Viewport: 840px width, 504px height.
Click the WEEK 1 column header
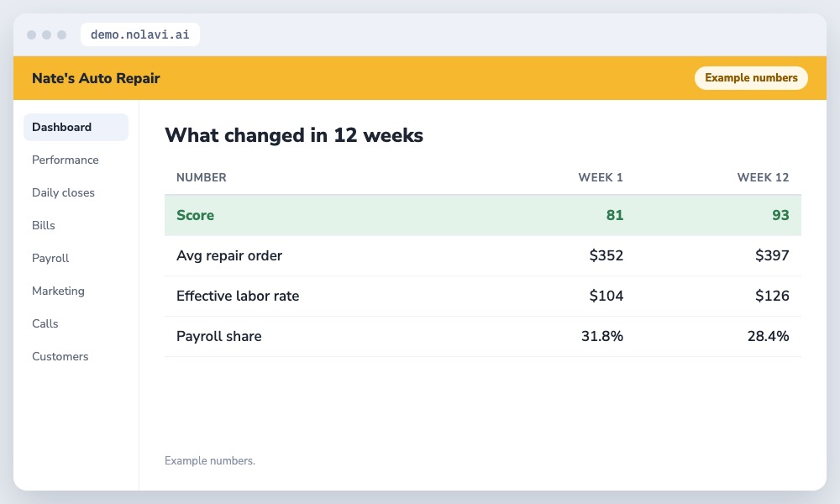(601, 177)
